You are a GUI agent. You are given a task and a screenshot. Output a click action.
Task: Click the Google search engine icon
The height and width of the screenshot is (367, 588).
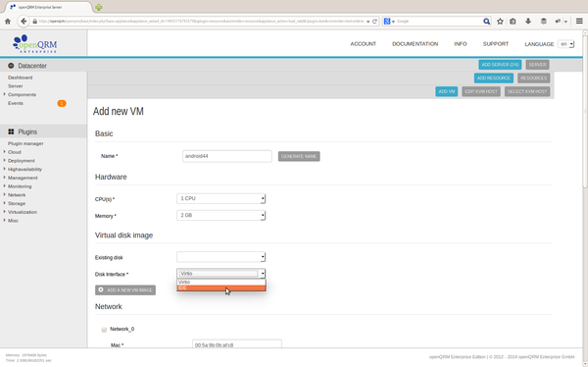coord(387,22)
